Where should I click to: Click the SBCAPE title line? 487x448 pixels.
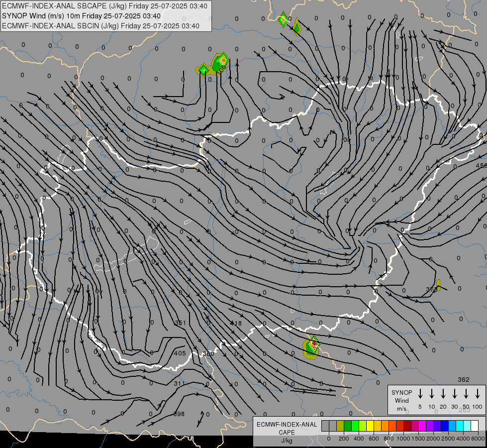pyautogui.click(x=104, y=6)
